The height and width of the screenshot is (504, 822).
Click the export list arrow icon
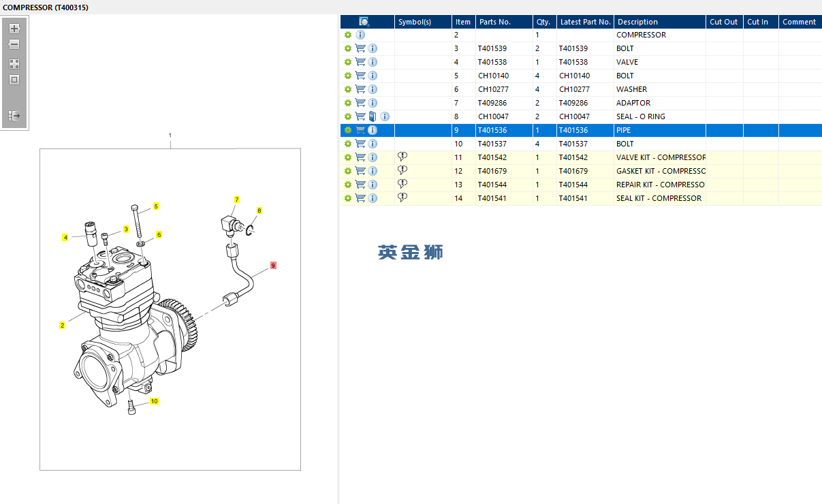point(14,116)
